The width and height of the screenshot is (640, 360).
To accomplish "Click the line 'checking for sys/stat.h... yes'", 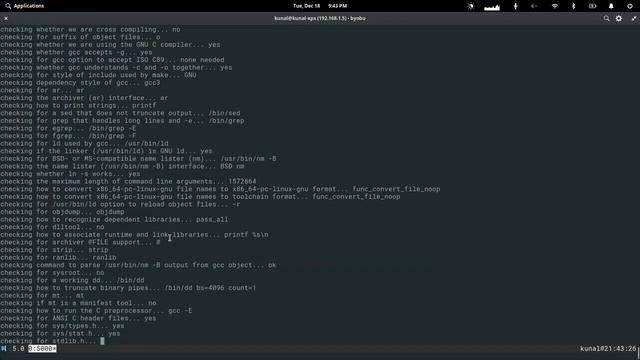I will pos(60,333).
